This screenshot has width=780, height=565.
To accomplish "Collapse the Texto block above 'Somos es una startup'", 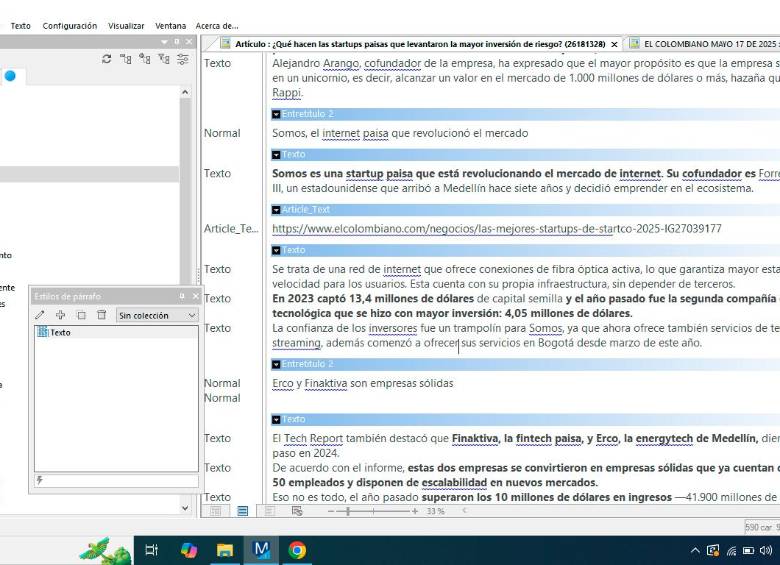I will coord(276,155).
